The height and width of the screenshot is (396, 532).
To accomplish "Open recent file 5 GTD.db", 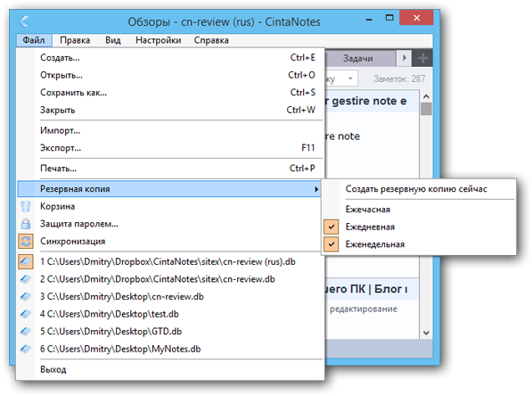I will pyautogui.click(x=169, y=331).
